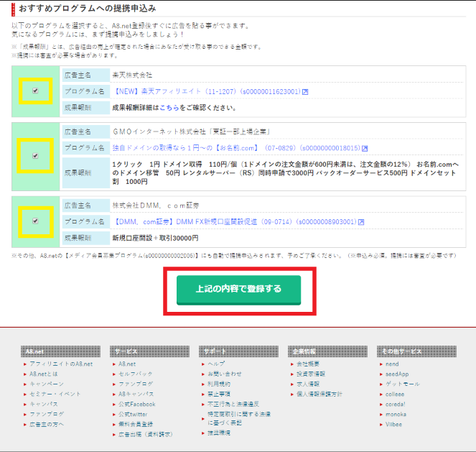
Task: Open footer link 公式twitter
Action: [x=133, y=414]
